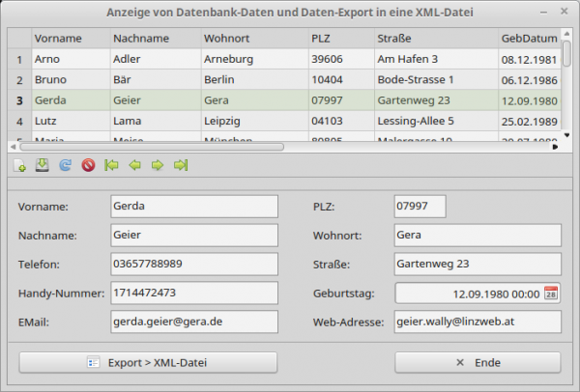Viewport: 580px width, 392px height.
Task: Go to the next record
Action: click(x=158, y=166)
